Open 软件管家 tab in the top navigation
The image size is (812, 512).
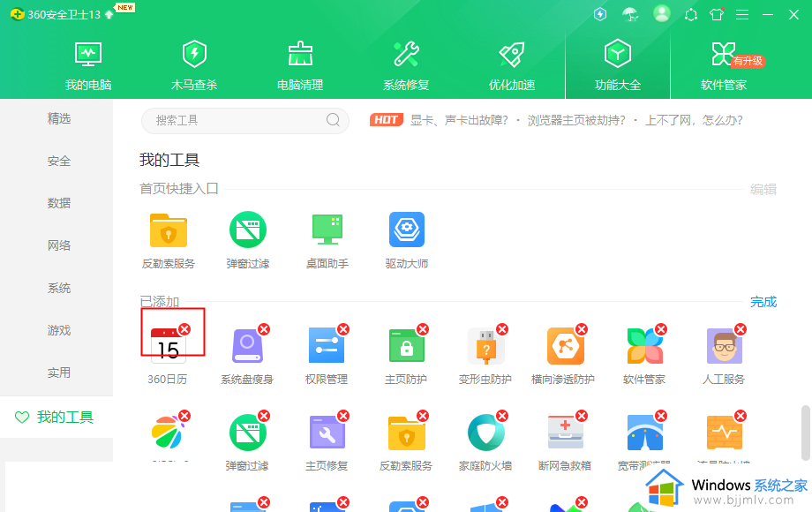point(724,65)
